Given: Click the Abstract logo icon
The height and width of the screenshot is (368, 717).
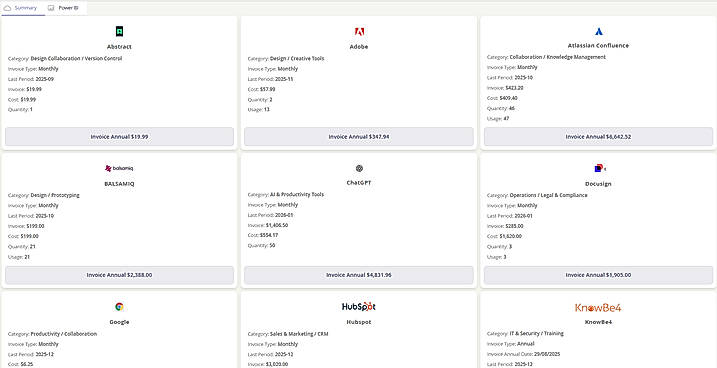Looking at the screenshot, I should (x=119, y=32).
